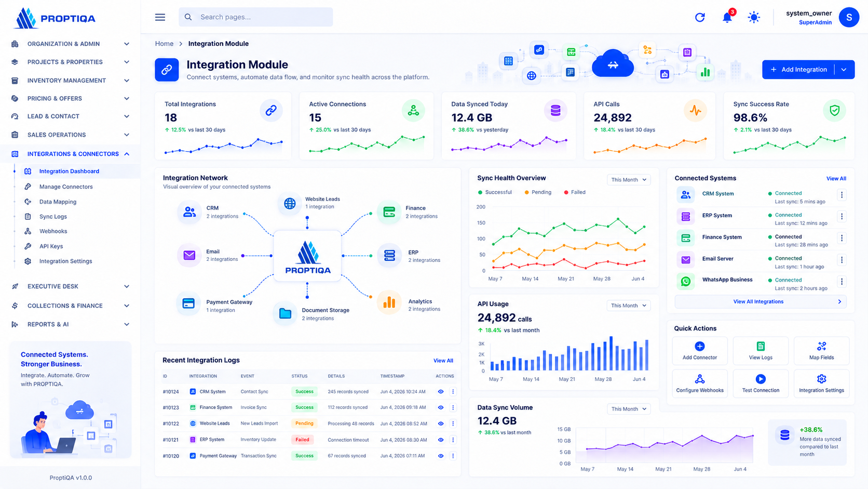Viewport: 868px width, 489px height.
Task: Open WhatsApp Business row options menu
Action: [842, 281]
